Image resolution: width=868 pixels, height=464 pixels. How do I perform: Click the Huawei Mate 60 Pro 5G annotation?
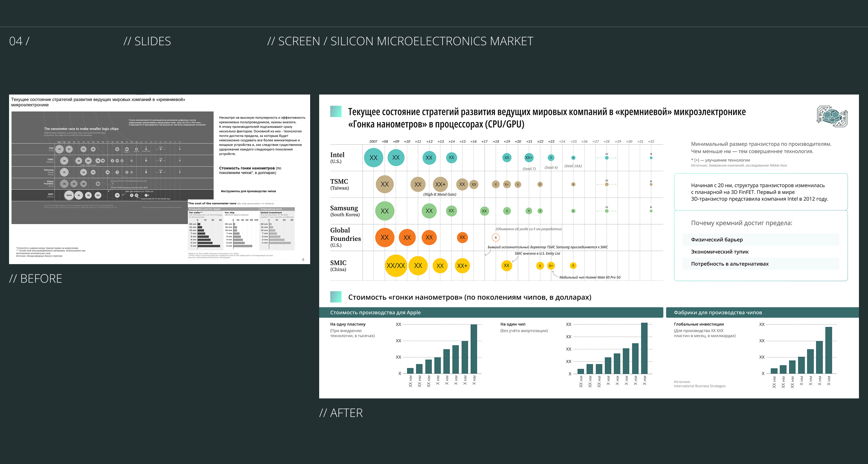(x=590, y=277)
